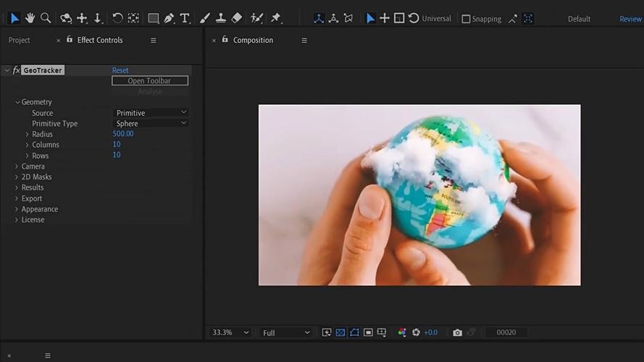The height and width of the screenshot is (362, 644).
Task: Toggle the Composition viewer lock icon
Action: 225,39
